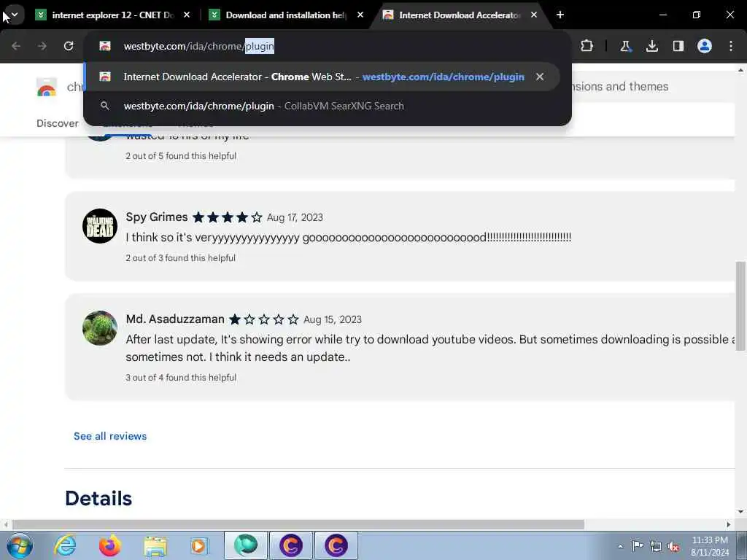Screen dimensions: 747x560
Task: Switch to the teal globe browser taskbar button
Action: click(245, 545)
